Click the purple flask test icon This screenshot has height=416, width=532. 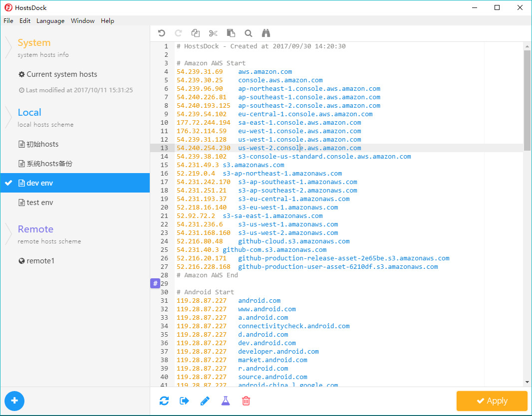point(225,401)
